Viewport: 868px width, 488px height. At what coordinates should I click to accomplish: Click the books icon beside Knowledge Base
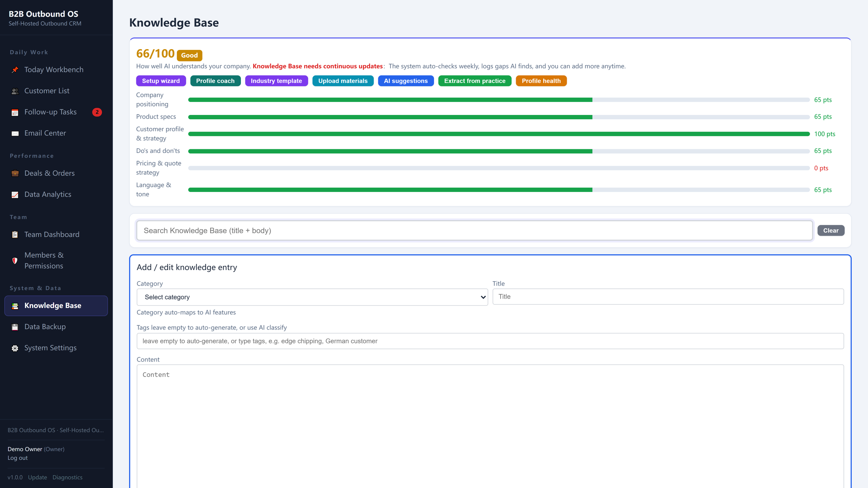tap(15, 306)
